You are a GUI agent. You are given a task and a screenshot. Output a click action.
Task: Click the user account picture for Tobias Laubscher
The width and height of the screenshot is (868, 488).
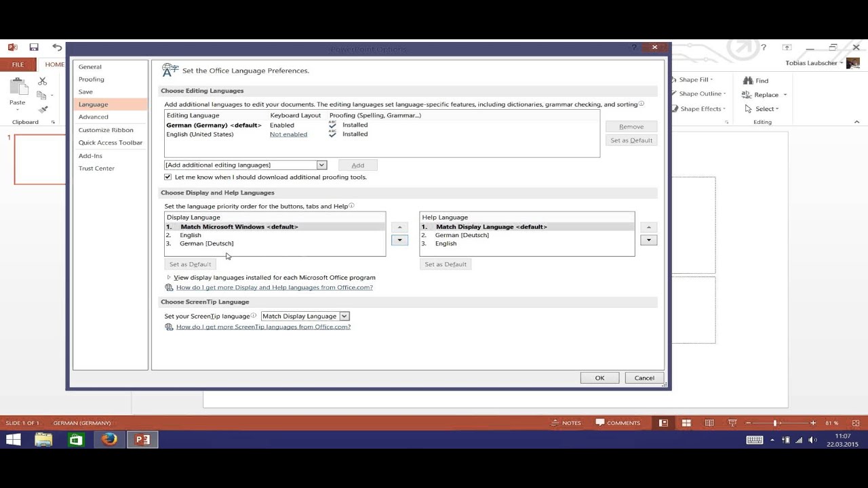tap(853, 63)
